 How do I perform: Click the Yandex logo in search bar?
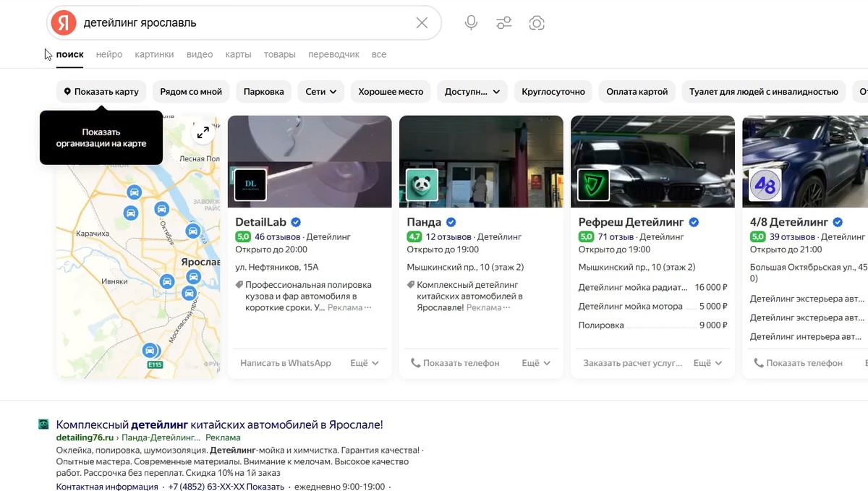pyautogui.click(x=64, y=22)
